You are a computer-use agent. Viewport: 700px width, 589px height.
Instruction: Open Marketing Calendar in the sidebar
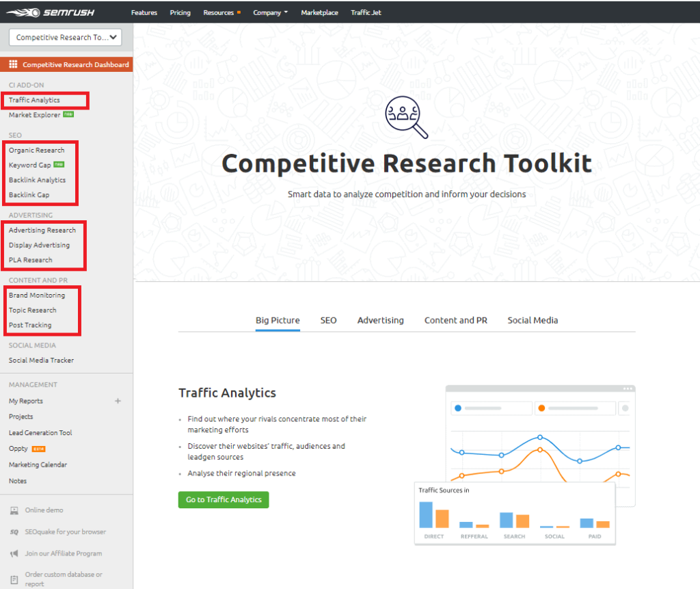(38, 464)
